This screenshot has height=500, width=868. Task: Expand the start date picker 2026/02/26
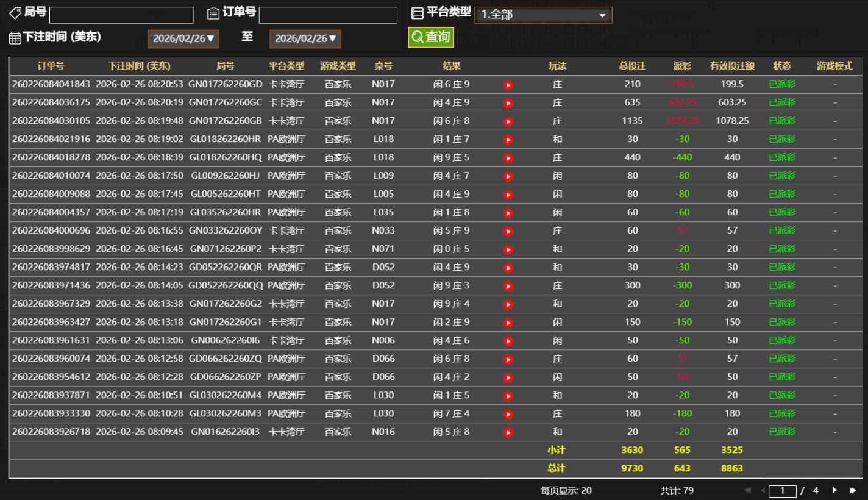click(183, 39)
